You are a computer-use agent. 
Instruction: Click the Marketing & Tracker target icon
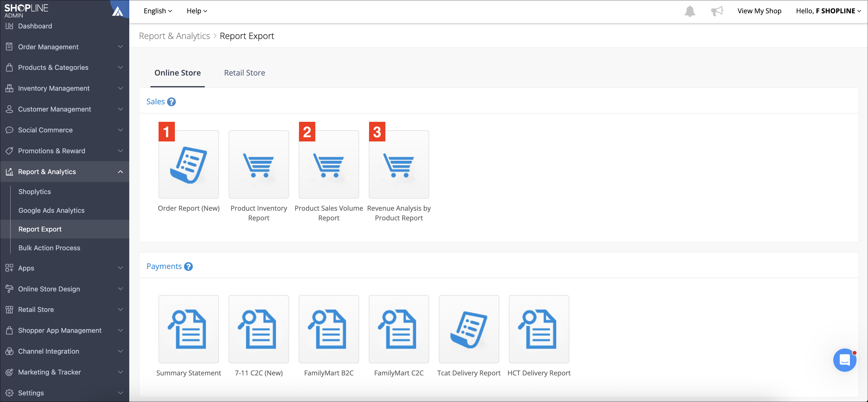tap(9, 372)
